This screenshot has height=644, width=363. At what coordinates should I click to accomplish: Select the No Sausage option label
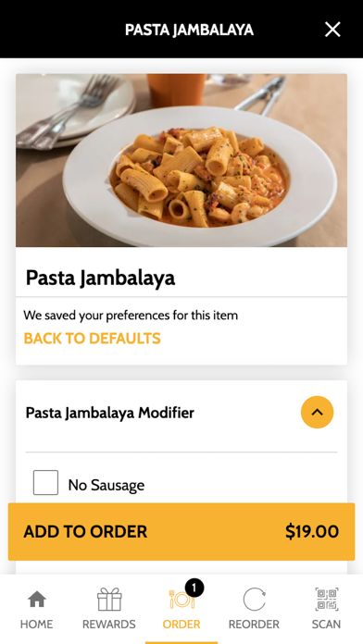coord(106,485)
